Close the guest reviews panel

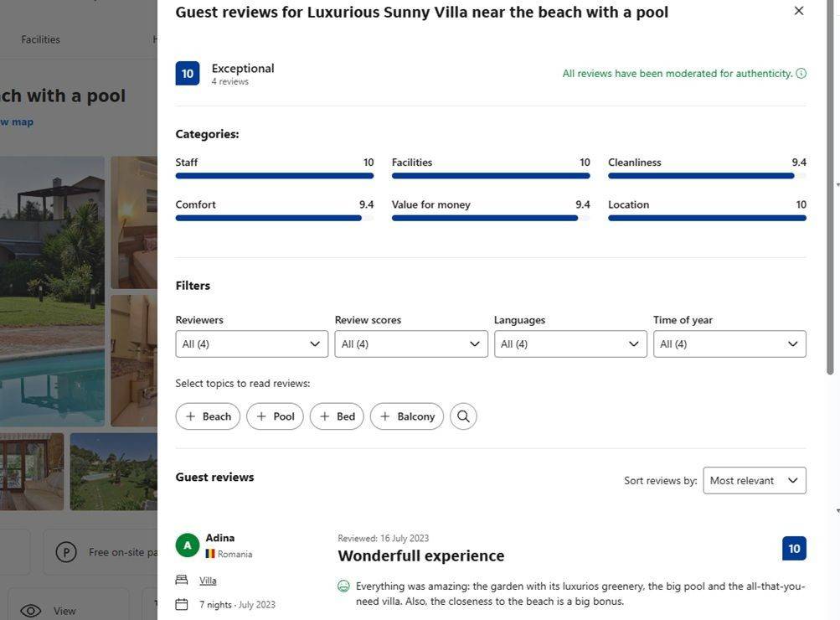point(798,11)
